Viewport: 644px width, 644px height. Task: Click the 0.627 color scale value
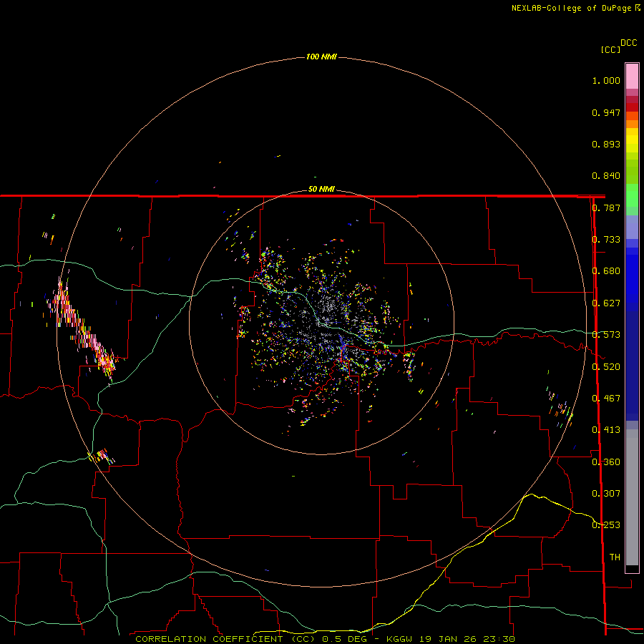(606, 303)
